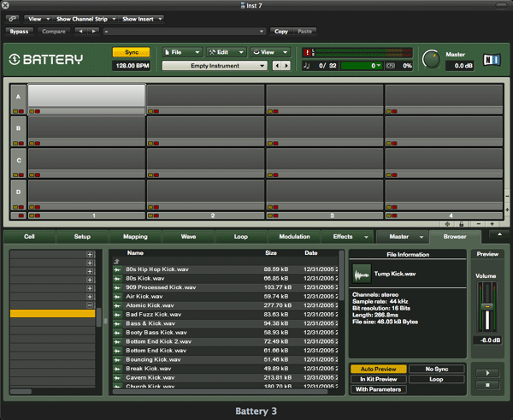
Task: Click the waveform thumbnail for Tump Kick.wav
Action: click(x=362, y=273)
